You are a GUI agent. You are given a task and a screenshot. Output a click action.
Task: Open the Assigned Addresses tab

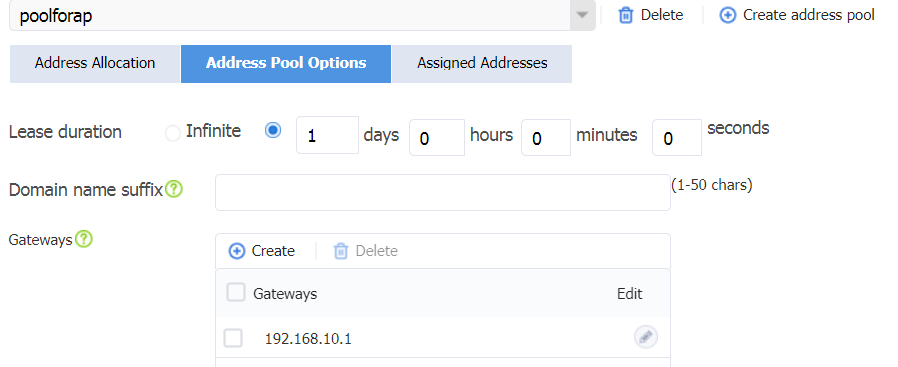482,64
